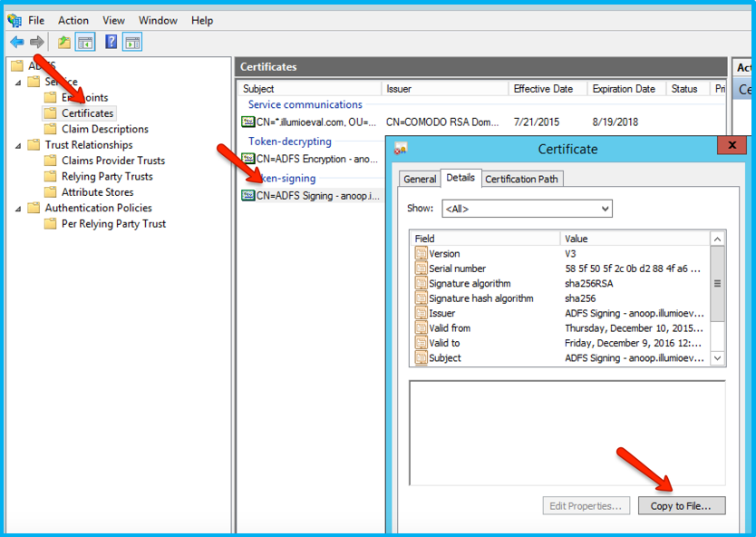Click the Forward arrow in toolbar

[36, 42]
